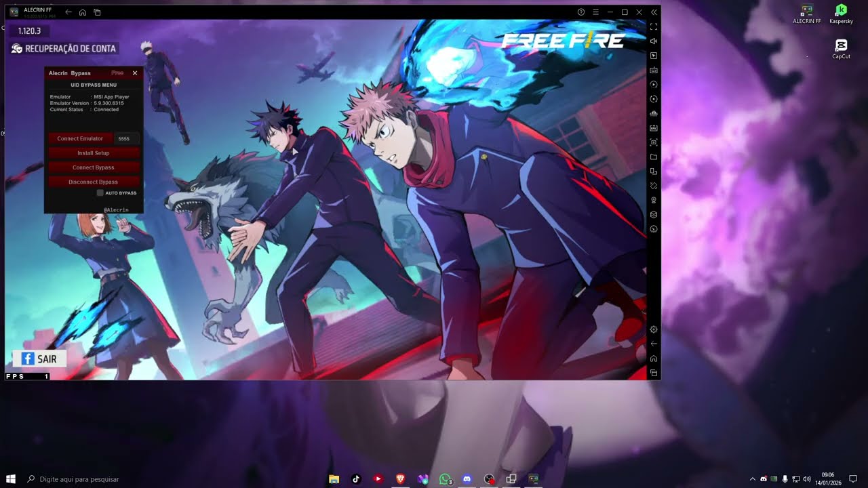Open the CapCut desktop shortcut
Screen dimensions: 868x488
pos(842,49)
